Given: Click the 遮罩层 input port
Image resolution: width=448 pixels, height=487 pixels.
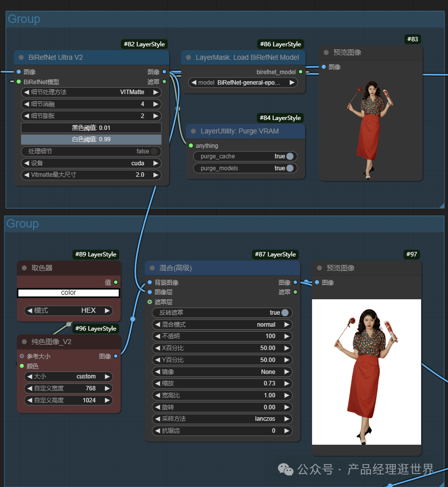Looking at the screenshot, I should click(150, 302).
